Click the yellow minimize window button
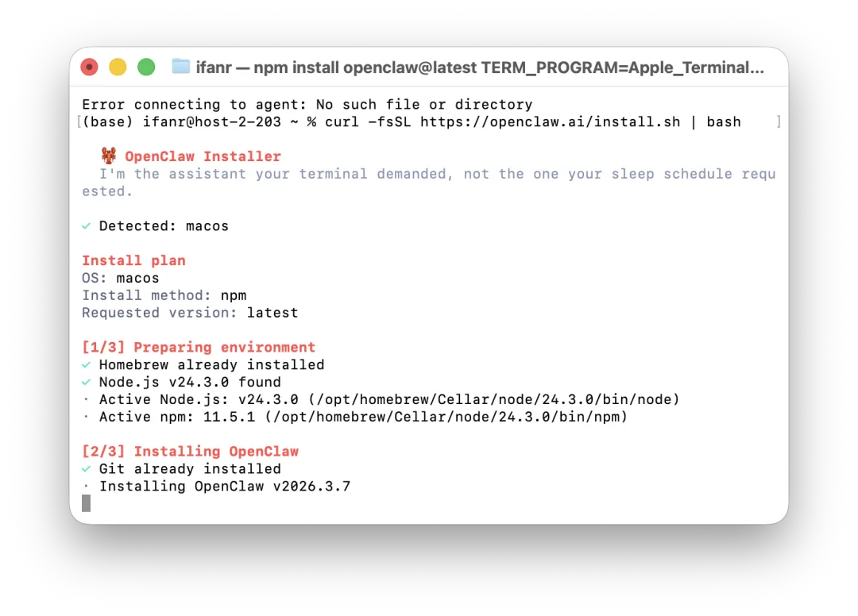Image resolution: width=858 pixels, height=616 pixels. coord(118,67)
